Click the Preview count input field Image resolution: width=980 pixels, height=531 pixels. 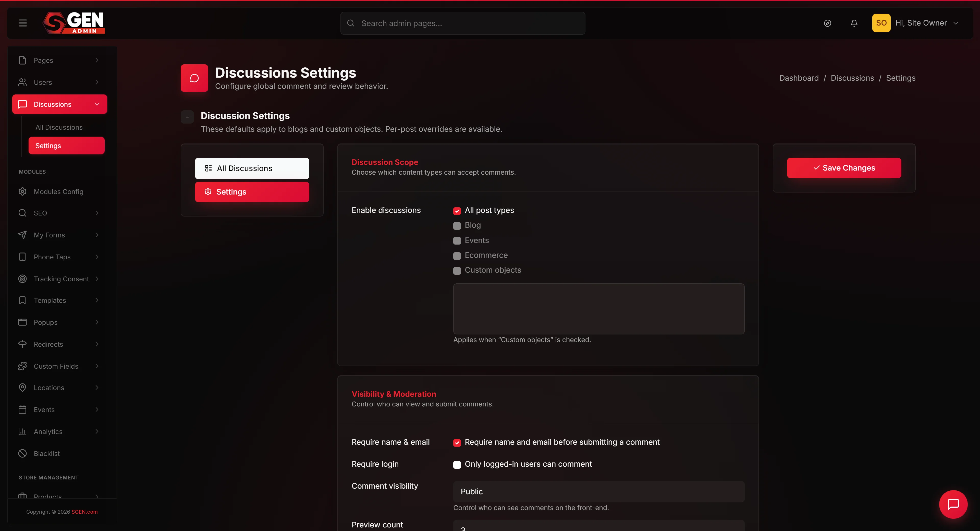pos(598,526)
